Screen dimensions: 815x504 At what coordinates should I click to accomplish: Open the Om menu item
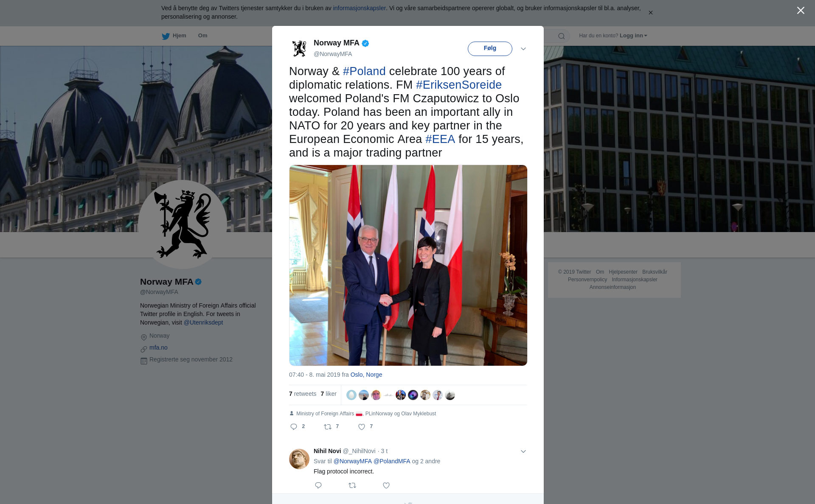click(x=202, y=36)
